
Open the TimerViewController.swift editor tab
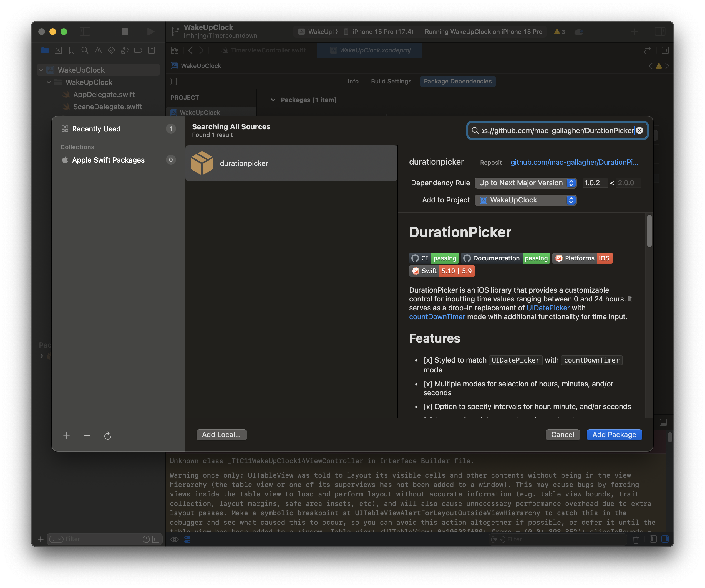point(265,50)
